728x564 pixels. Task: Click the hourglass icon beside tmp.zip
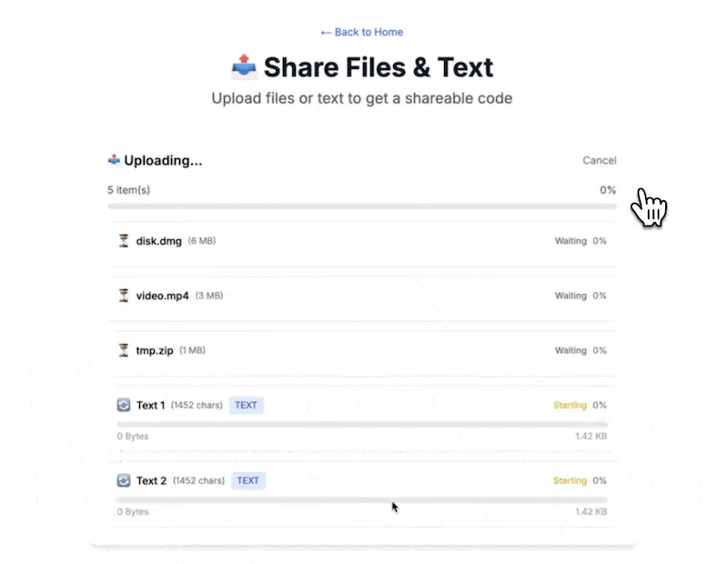[124, 350]
